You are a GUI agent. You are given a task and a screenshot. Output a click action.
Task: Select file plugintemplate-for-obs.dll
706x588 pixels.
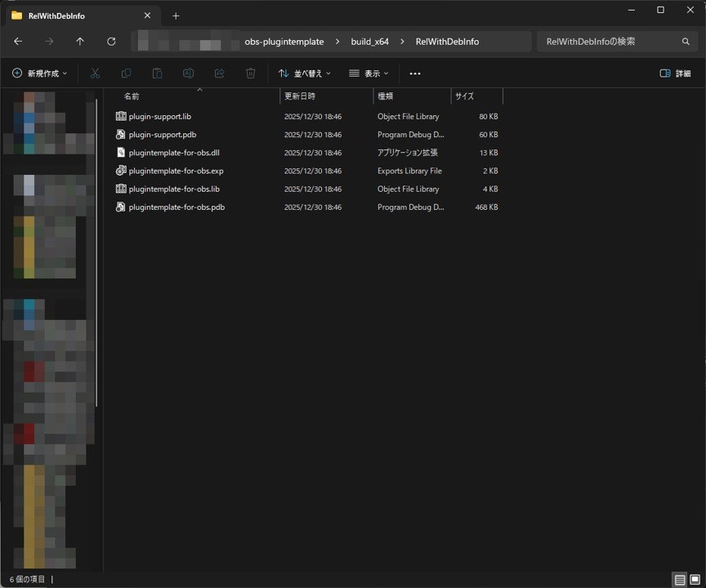click(x=174, y=153)
